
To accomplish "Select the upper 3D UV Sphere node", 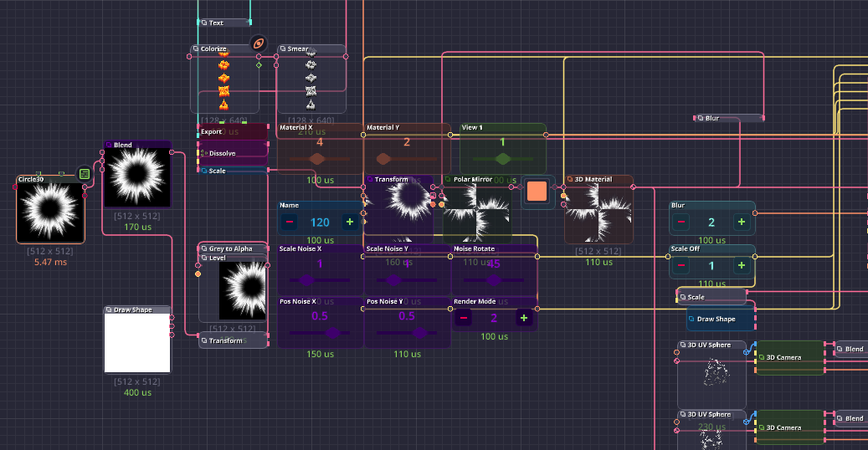I will tap(711, 374).
